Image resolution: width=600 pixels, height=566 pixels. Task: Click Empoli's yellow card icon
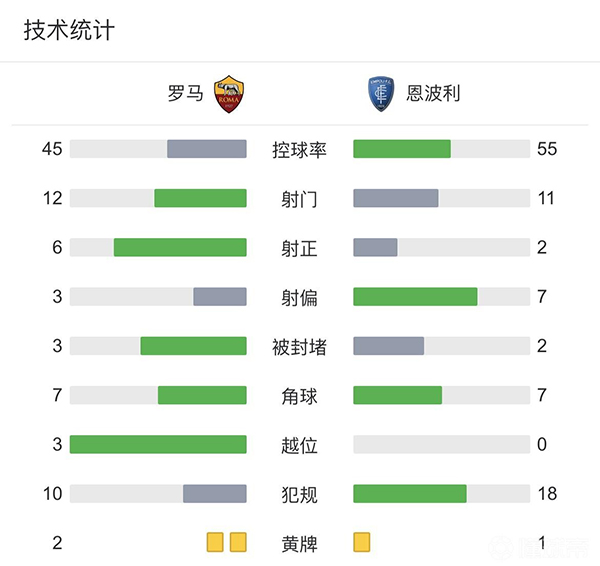point(362,542)
